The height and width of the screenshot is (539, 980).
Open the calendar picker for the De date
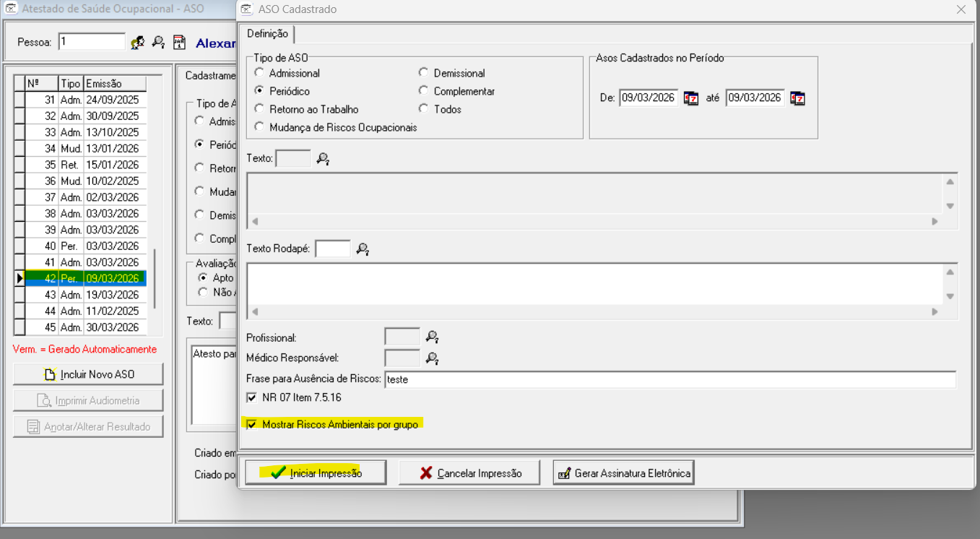point(691,98)
